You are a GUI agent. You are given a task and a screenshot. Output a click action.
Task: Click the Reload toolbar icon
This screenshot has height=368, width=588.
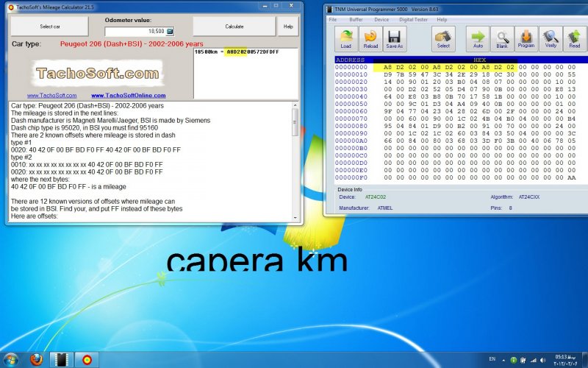(370, 39)
